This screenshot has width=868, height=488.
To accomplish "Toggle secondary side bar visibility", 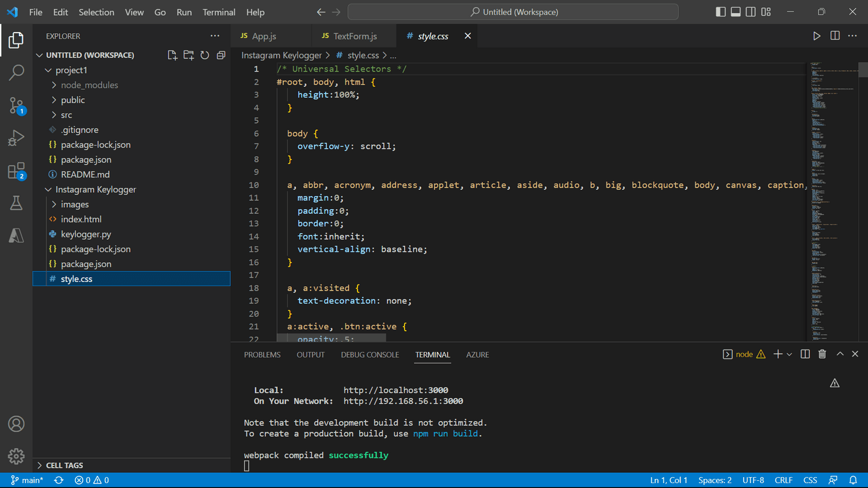I will (x=750, y=12).
